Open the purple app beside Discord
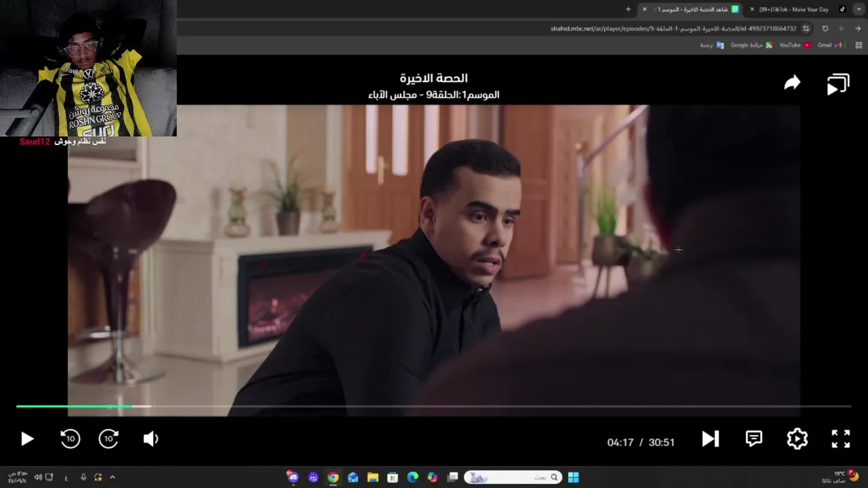This screenshot has width=868, height=488. tap(313, 477)
